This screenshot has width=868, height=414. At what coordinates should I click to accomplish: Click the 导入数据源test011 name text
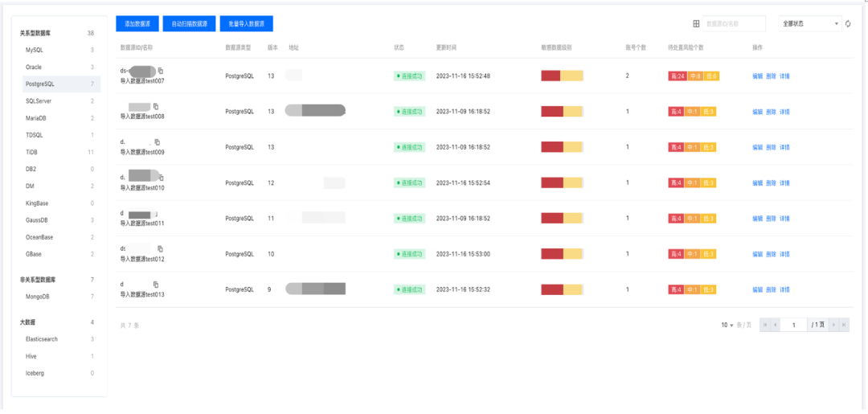click(x=142, y=223)
